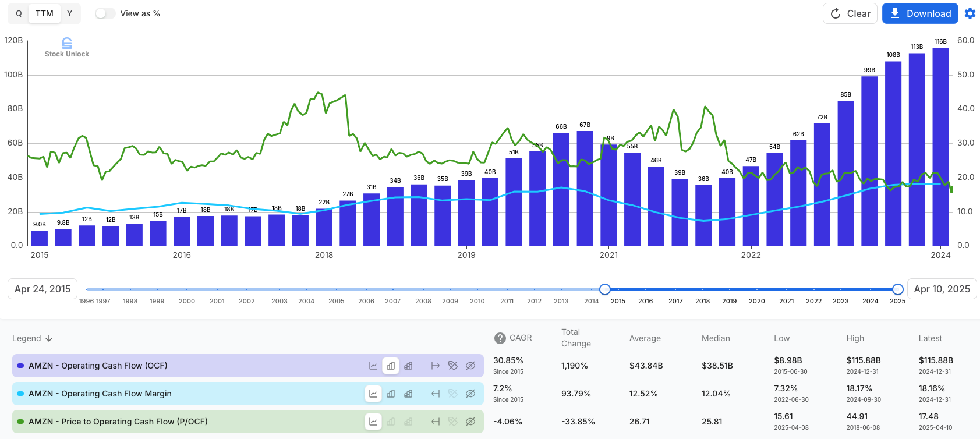This screenshot has width=980, height=439.
Task: Click the $43.84B average value
Action: 646,366
